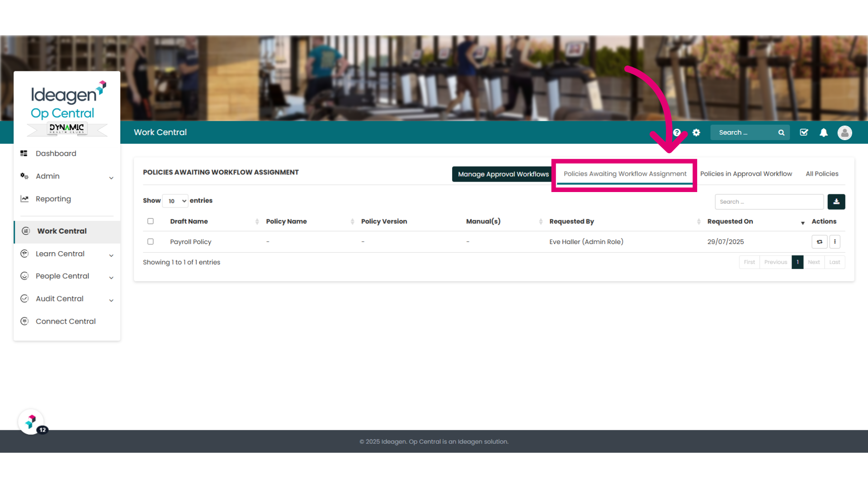Open Reporting from the sidebar
Screen dimensions: 868x488
point(53,199)
